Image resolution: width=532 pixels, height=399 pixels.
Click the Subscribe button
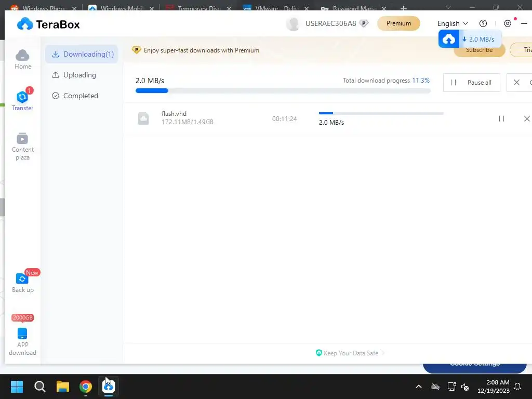point(480,50)
